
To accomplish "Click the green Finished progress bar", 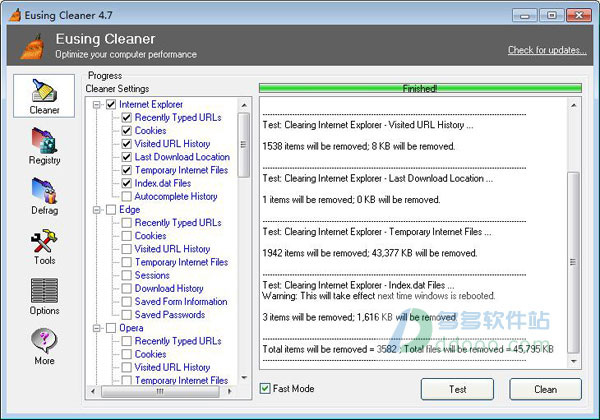I will [x=420, y=88].
